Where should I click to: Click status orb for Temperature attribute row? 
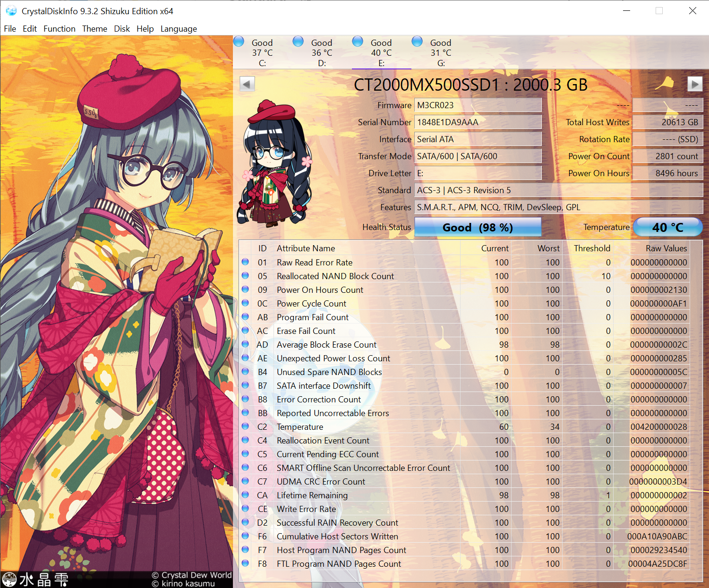[x=245, y=426]
